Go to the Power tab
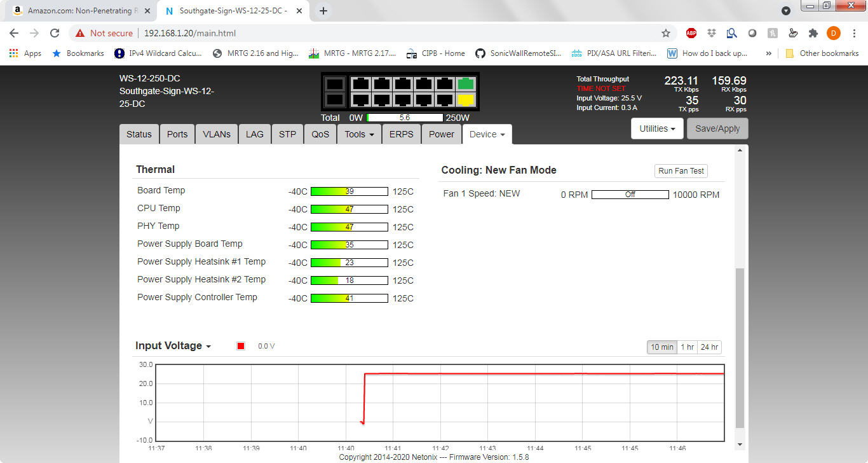Image resolution: width=868 pixels, height=463 pixels. point(441,134)
